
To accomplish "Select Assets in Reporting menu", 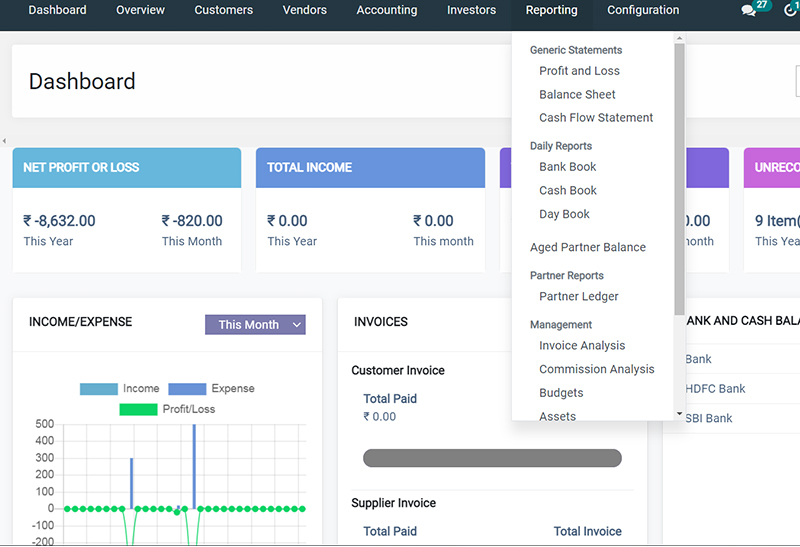I will [557, 416].
